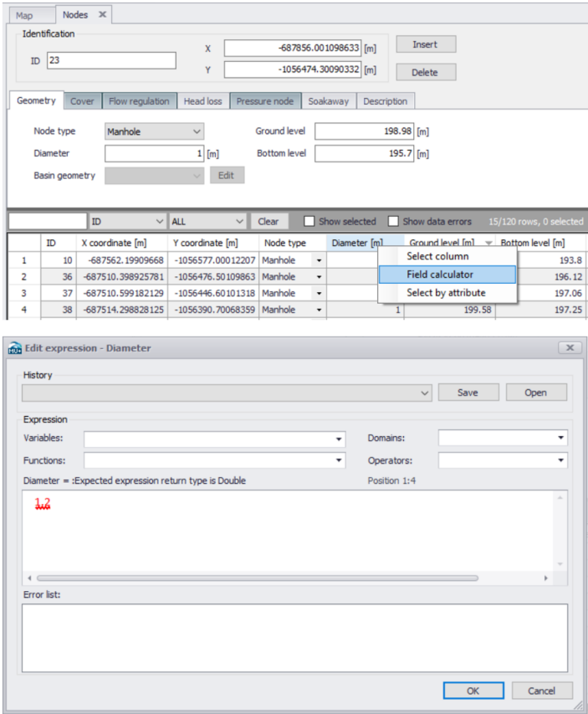Select row header number 1
588x714 pixels.
[x=24, y=260]
